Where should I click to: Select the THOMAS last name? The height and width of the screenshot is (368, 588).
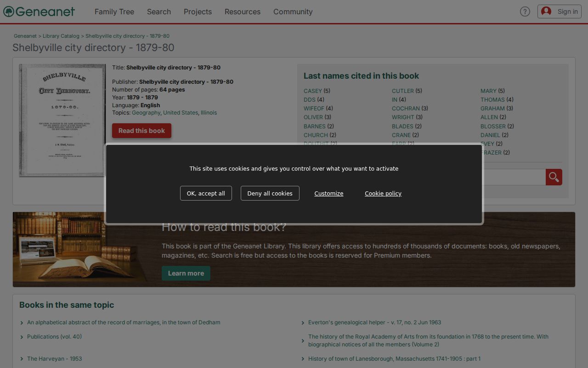click(492, 100)
